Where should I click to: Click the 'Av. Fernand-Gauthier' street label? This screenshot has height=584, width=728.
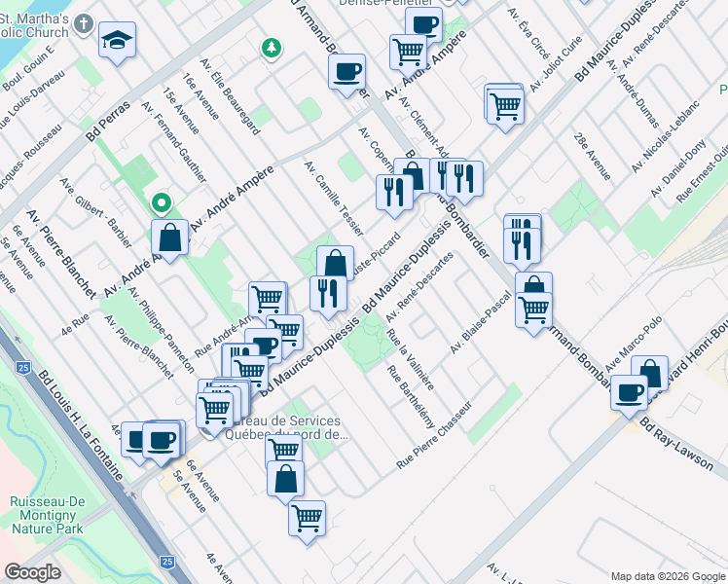174,141
